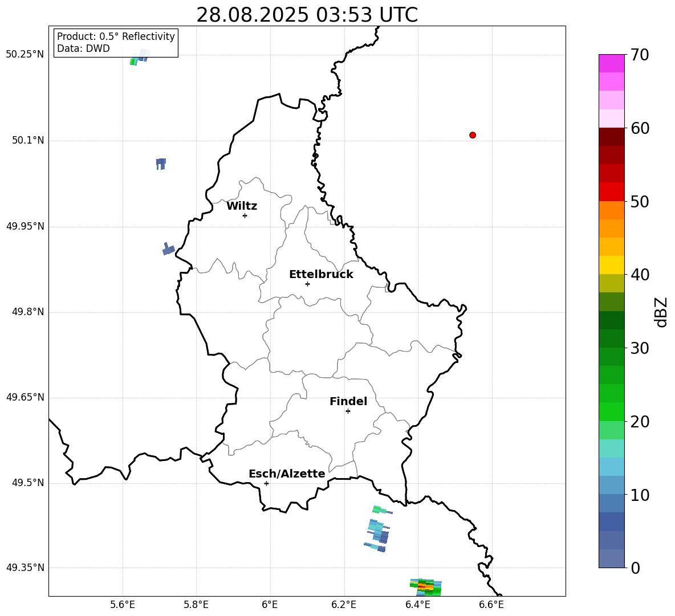Click the light blue colorbar segment above 10

point(611,485)
